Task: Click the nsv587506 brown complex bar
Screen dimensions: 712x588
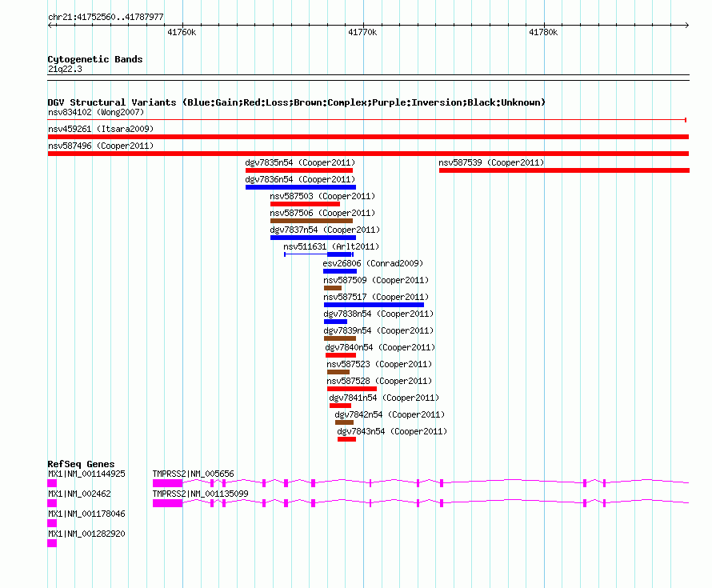Action: pyautogui.click(x=311, y=221)
